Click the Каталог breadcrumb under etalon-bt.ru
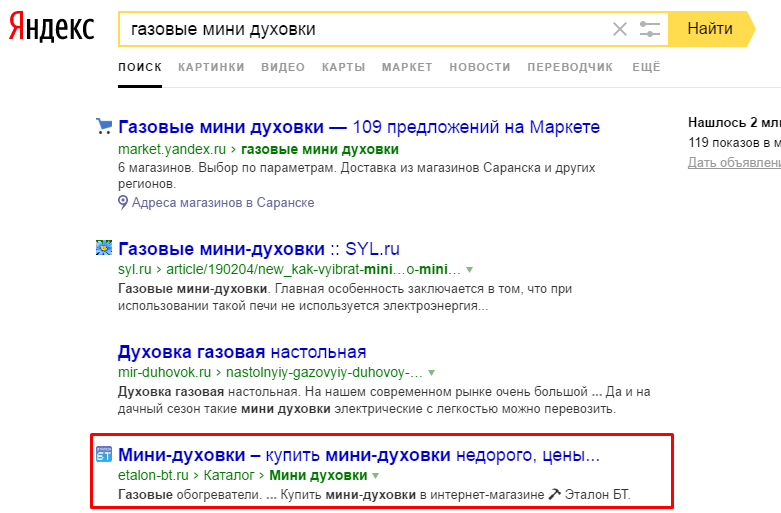Viewport: 781px width, 513px height. point(229,476)
